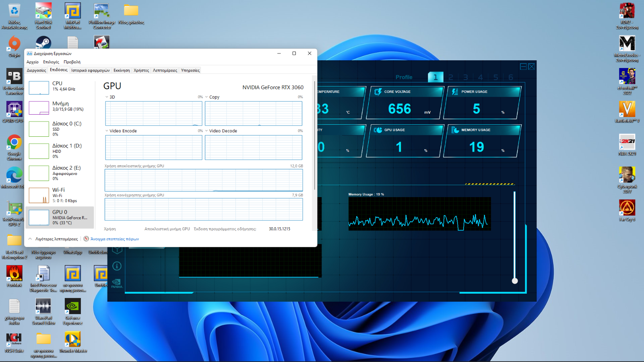644x362 pixels.
Task: Click the Power Usage gauge panel
Action: (482, 103)
